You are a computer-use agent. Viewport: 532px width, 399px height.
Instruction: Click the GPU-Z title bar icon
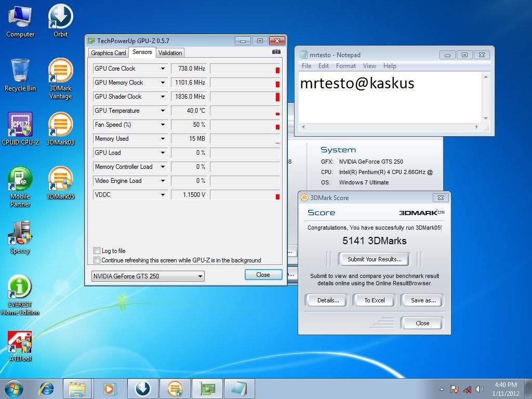[x=91, y=41]
